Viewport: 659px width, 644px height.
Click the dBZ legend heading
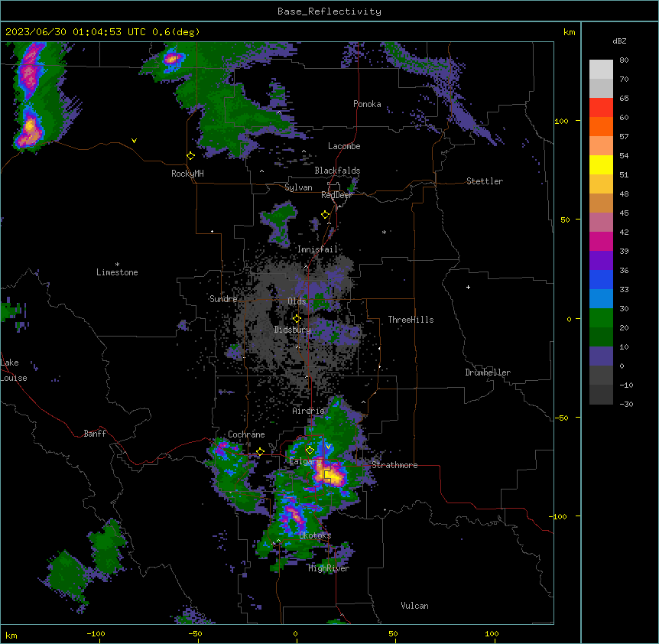619,41
